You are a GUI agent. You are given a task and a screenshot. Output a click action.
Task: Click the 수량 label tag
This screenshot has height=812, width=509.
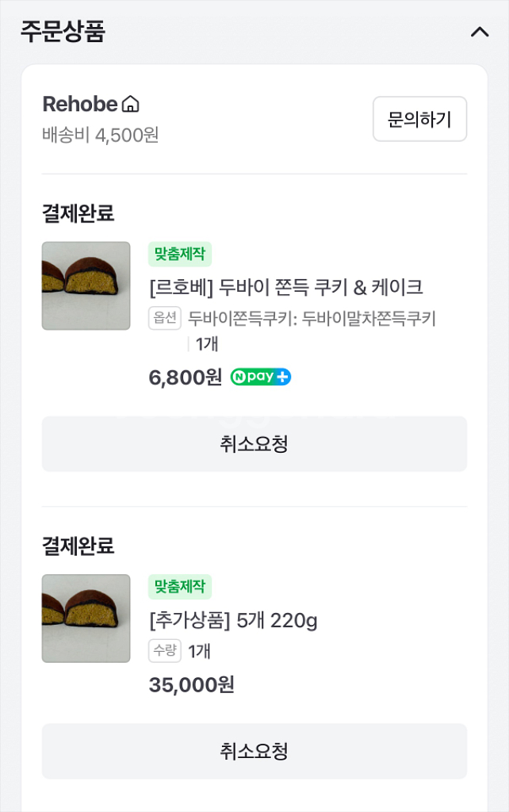165,651
